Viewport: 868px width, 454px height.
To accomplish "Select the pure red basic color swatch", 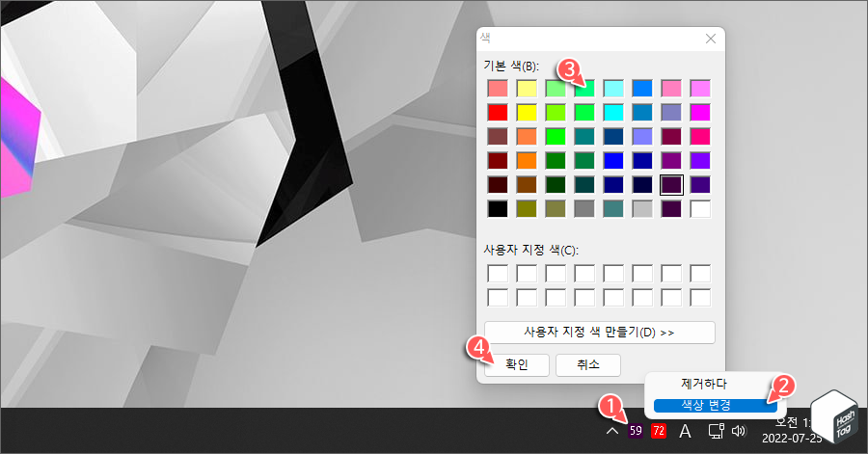I will coord(498,113).
